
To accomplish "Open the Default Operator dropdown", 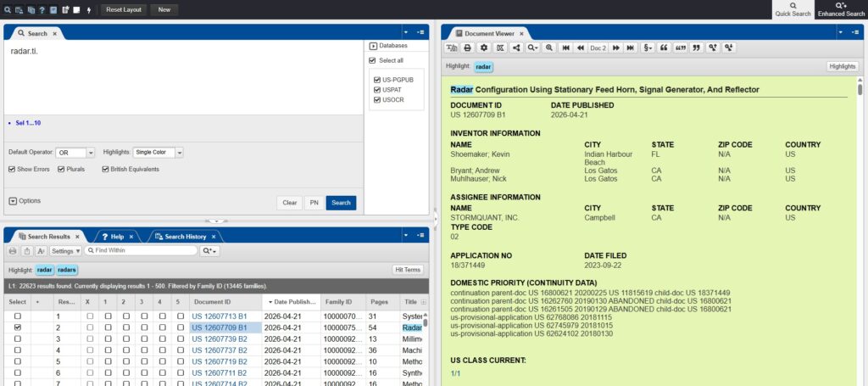I will pyautogui.click(x=75, y=153).
